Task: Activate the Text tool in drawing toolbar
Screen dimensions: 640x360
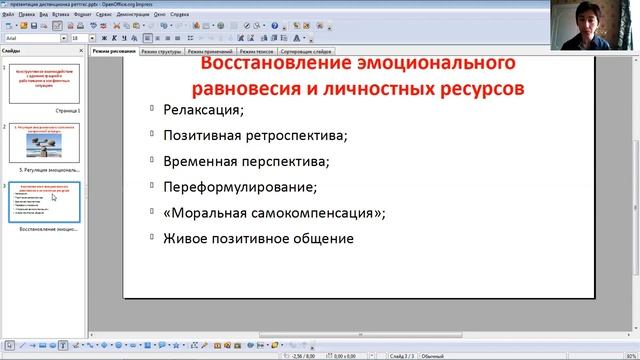Action: 63,345
